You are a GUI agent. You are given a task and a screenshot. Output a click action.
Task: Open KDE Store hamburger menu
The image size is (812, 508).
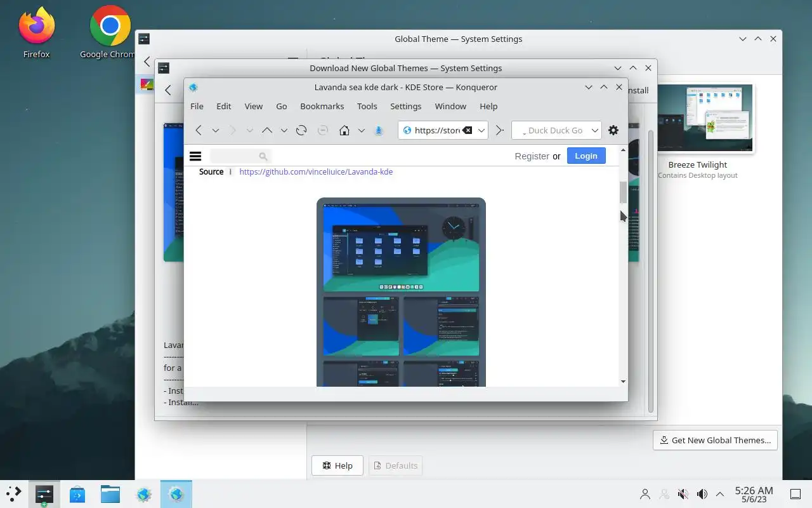[195, 156]
